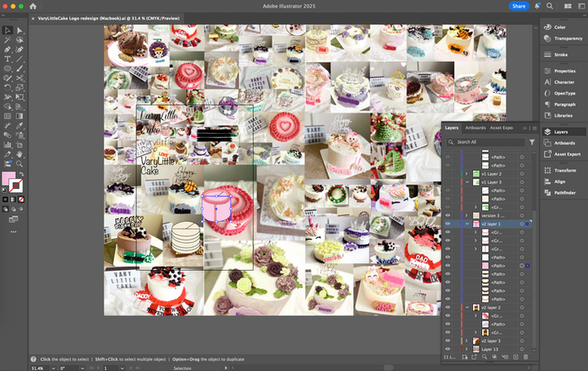The width and height of the screenshot is (588, 371).
Task: Activate the Type tool
Action: click(x=7, y=59)
